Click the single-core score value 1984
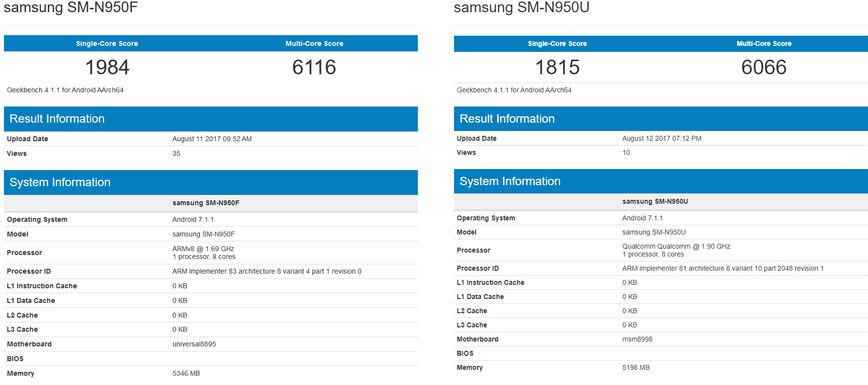This screenshot has height=385, width=868. (x=107, y=67)
